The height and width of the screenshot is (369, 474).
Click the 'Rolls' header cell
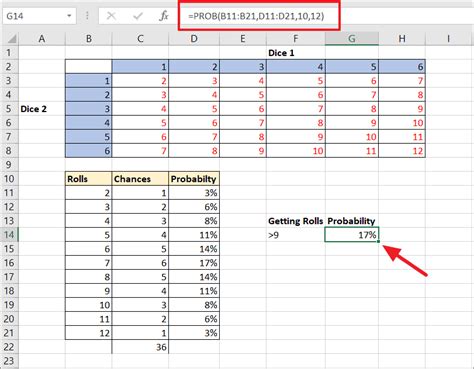pos(89,179)
